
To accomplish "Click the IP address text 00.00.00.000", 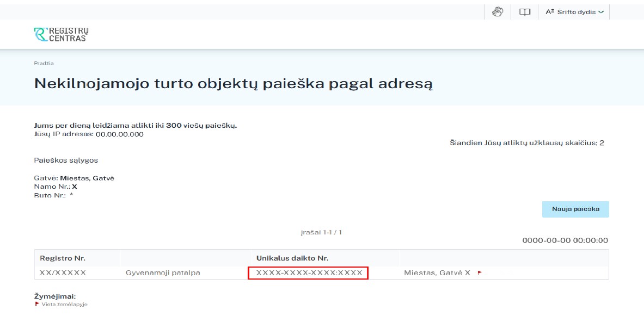I will click(119, 134).
